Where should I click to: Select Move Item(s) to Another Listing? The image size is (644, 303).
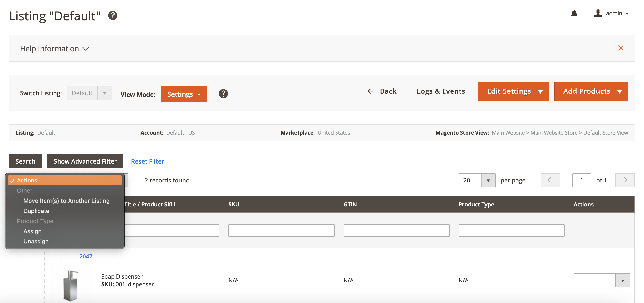(x=67, y=201)
